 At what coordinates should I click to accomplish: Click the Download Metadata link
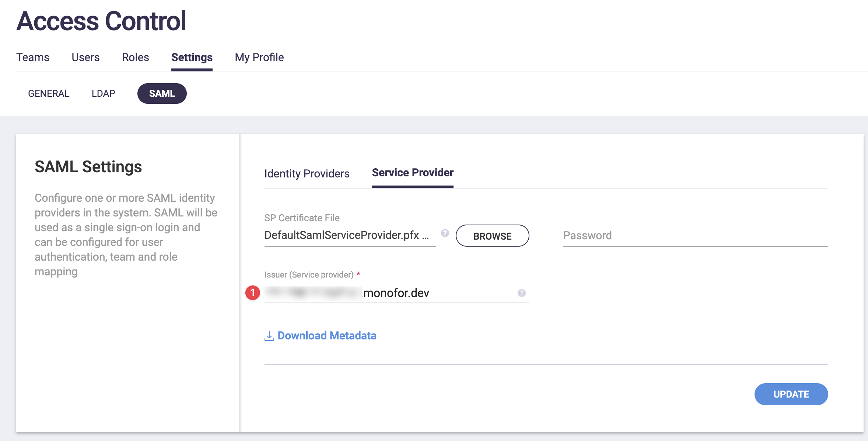[327, 336]
